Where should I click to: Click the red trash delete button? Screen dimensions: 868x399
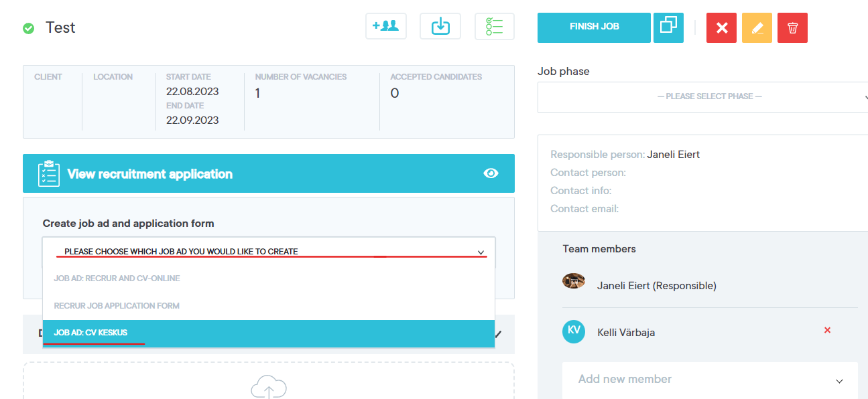(x=792, y=28)
